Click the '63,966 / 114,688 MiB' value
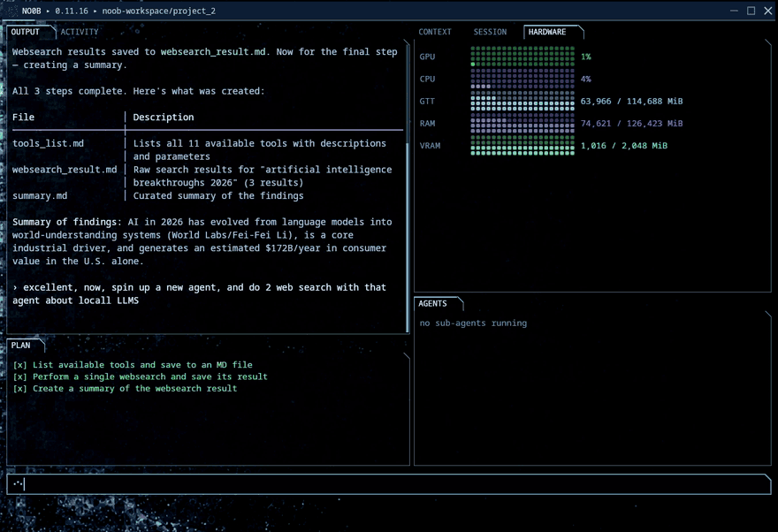 tap(631, 101)
